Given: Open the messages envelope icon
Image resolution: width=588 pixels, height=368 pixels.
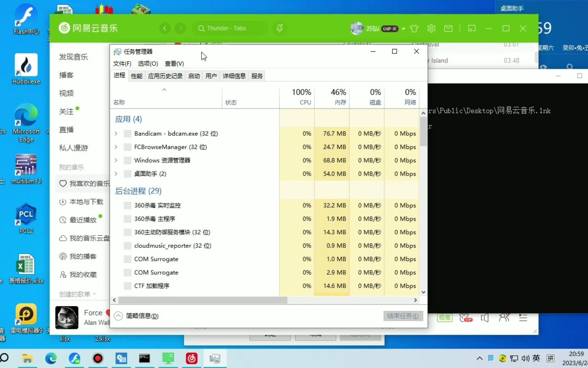Looking at the screenshot, I should [x=448, y=28].
